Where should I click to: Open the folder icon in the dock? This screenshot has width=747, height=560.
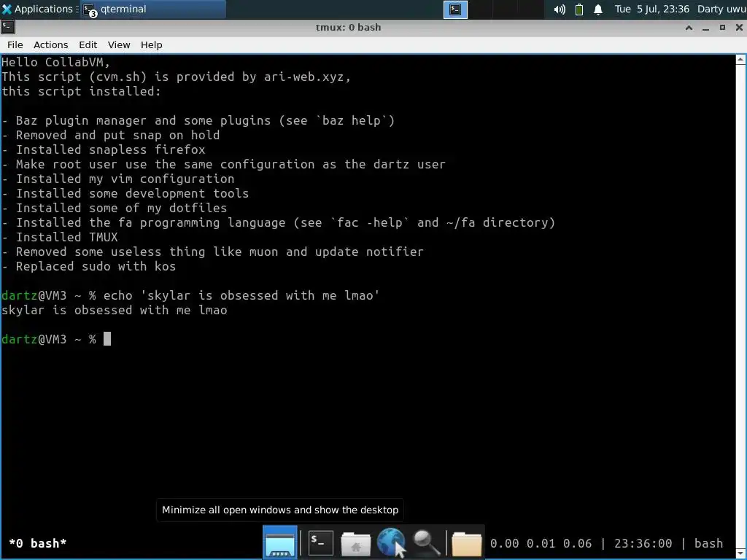(466, 542)
